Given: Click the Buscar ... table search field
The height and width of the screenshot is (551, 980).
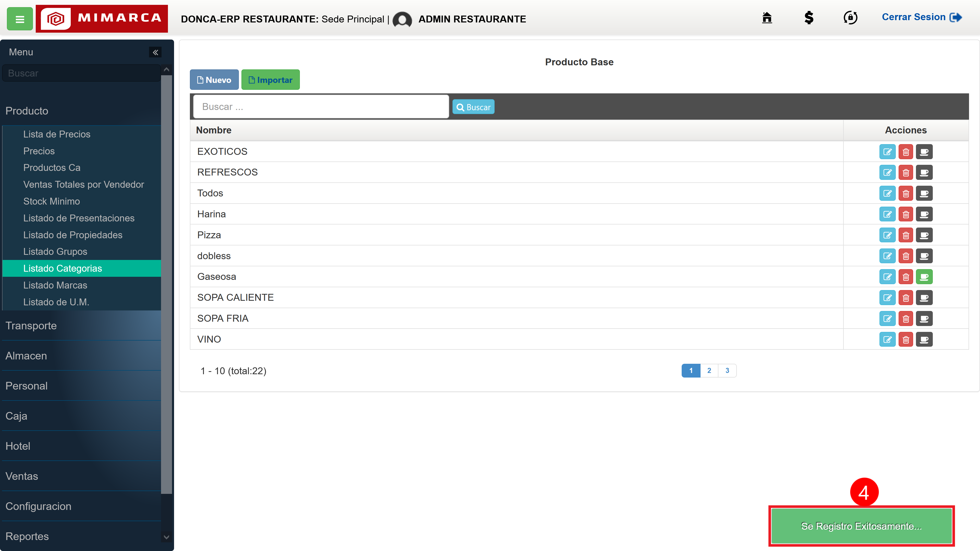Looking at the screenshot, I should [321, 107].
